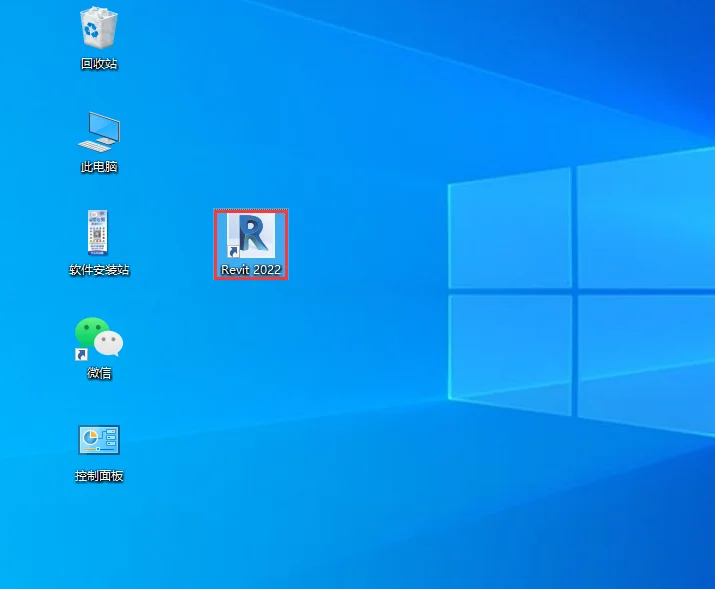Click the "软件安装站" label text
This screenshot has height=589, width=715.
99,270
